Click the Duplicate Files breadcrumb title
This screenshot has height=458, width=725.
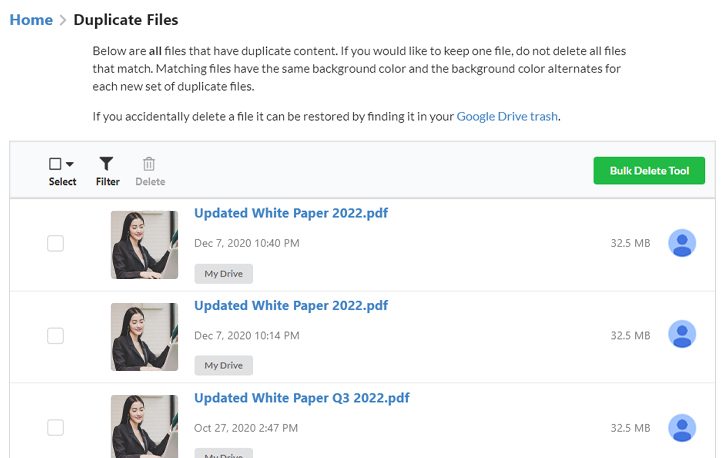click(x=126, y=20)
